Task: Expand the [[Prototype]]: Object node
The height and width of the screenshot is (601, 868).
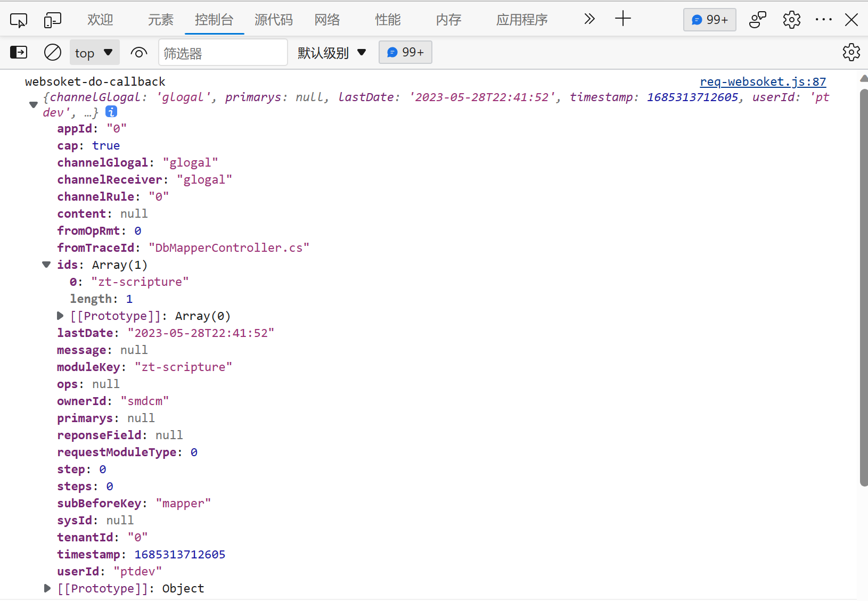Action: [47, 588]
